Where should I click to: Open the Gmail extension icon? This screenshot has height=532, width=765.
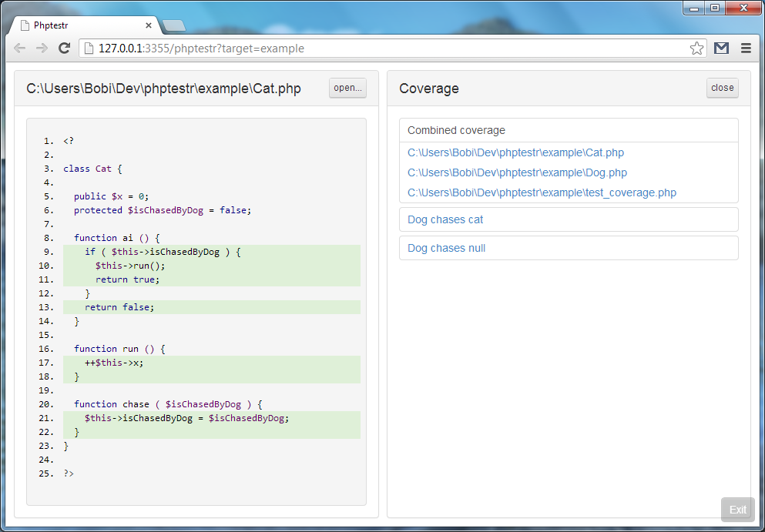pyautogui.click(x=722, y=48)
